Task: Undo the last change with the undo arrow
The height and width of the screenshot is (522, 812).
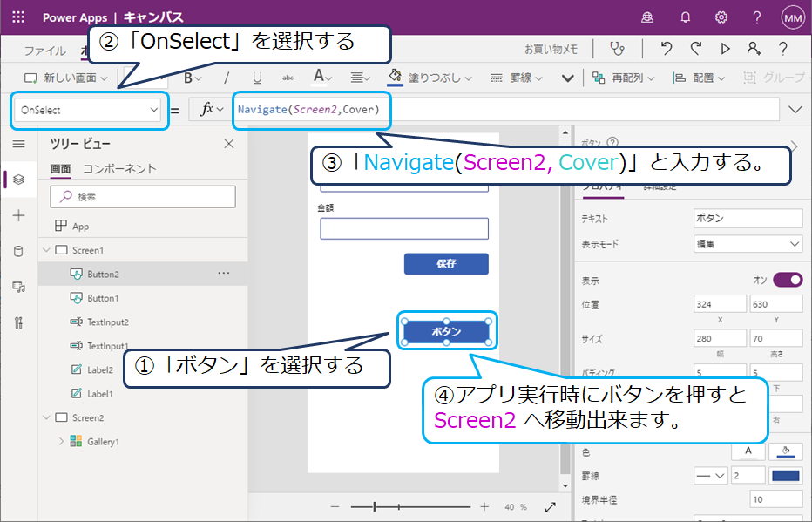Action: 668,48
